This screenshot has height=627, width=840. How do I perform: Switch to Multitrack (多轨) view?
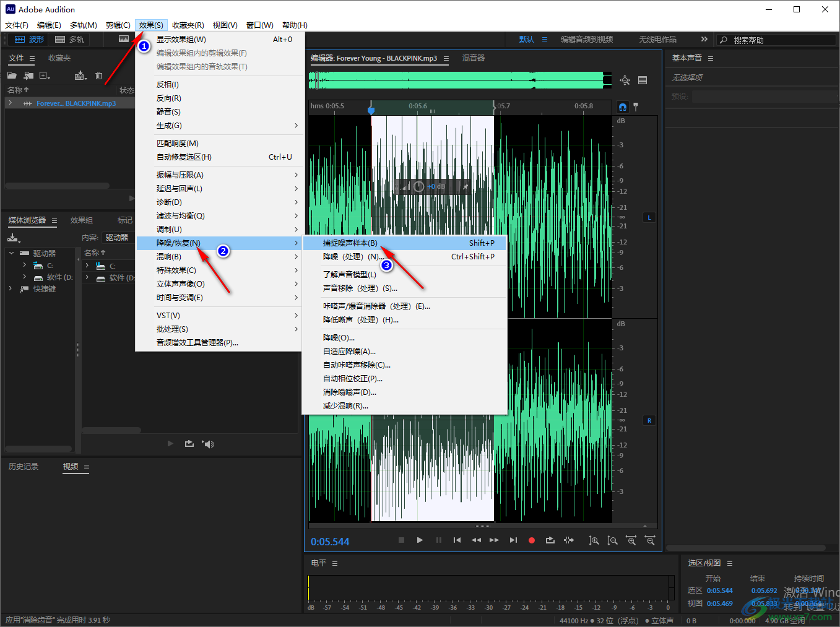click(x=70, y=39)
